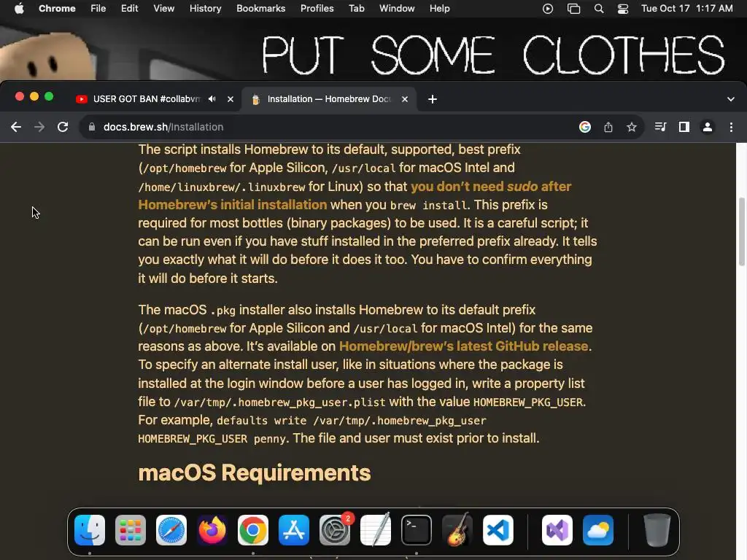This screenshot has width=747, height=560.
Task: Open Visual Studio from the Dock
Action: pos(557,530)
